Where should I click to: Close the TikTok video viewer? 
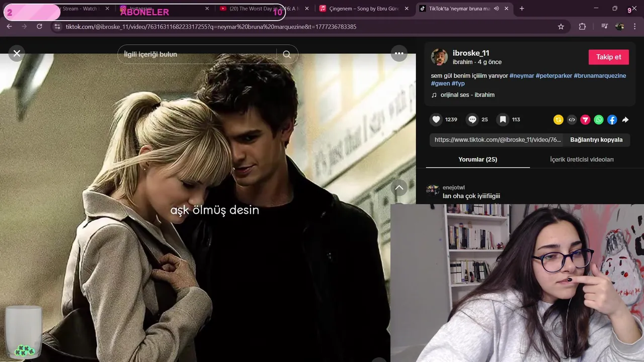tap(17, 53)
